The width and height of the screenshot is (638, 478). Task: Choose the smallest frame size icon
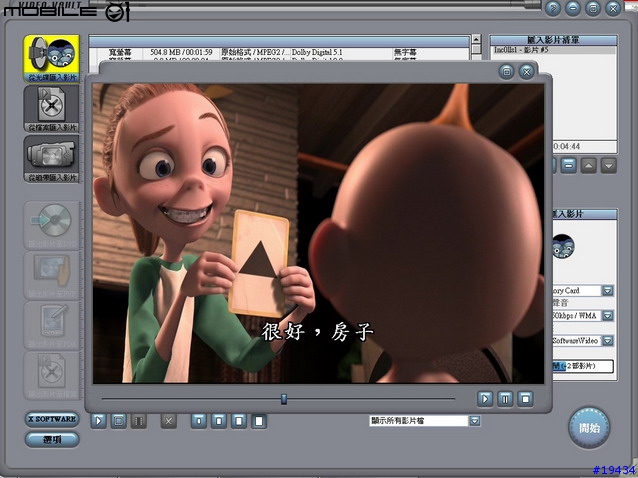tap(199, 421)
